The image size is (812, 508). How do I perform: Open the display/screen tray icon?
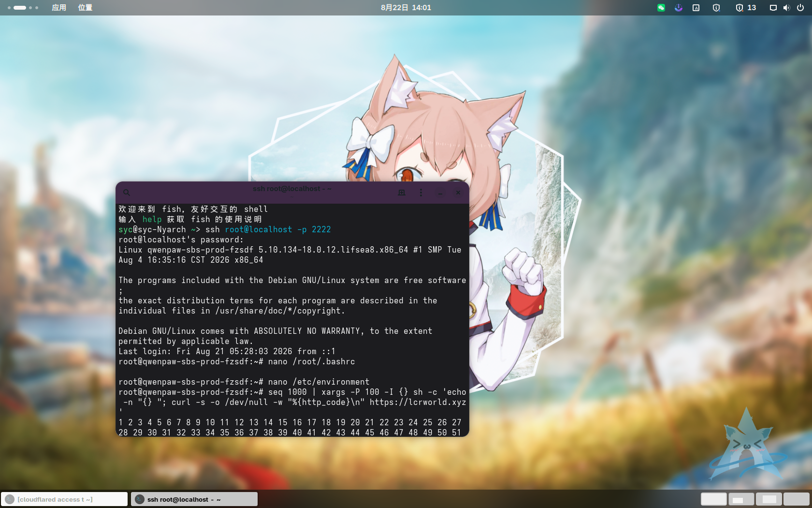click(773, 8)
